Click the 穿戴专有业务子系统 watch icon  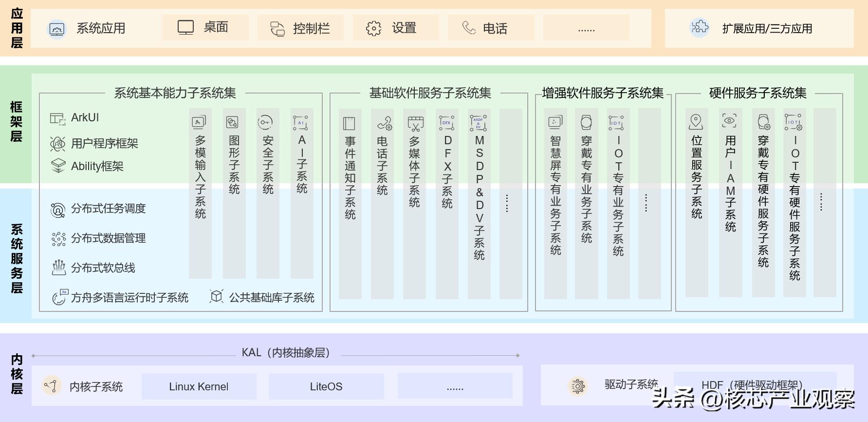pos(586,122)
